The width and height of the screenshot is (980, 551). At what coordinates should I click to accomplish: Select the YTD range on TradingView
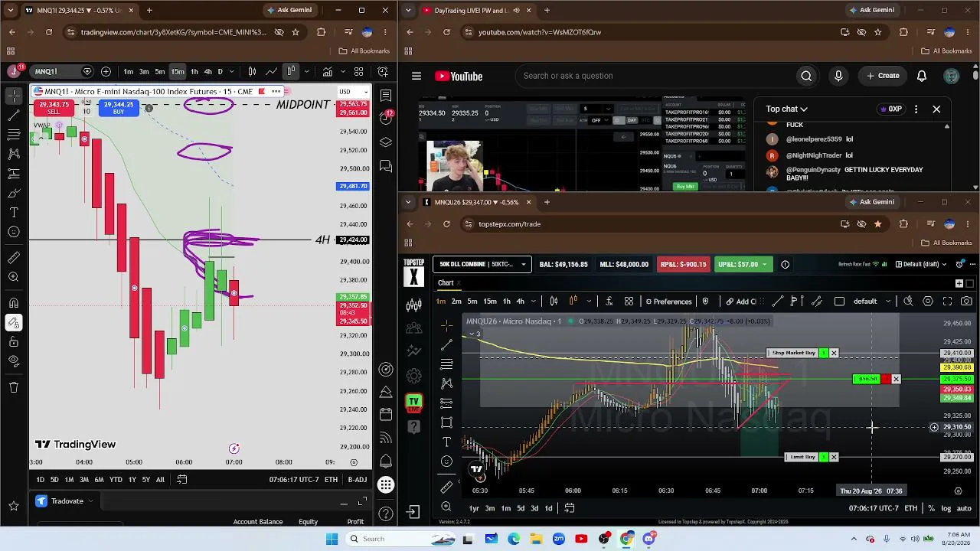tap(116, 480)
